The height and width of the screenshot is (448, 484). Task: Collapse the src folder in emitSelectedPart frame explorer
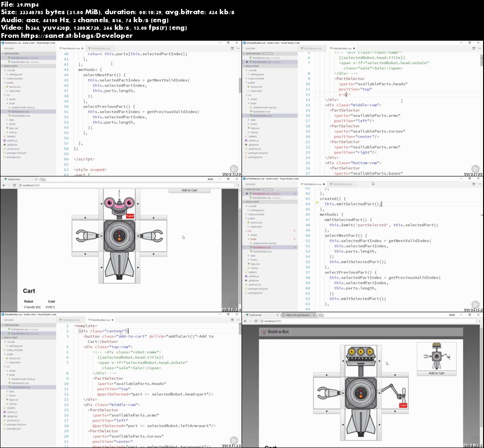tap(250, 231)
